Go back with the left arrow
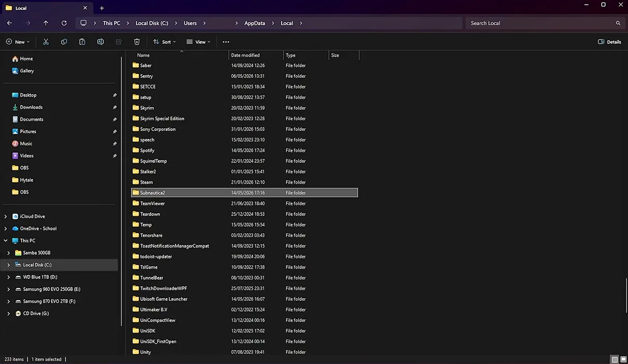 (9, 23)
